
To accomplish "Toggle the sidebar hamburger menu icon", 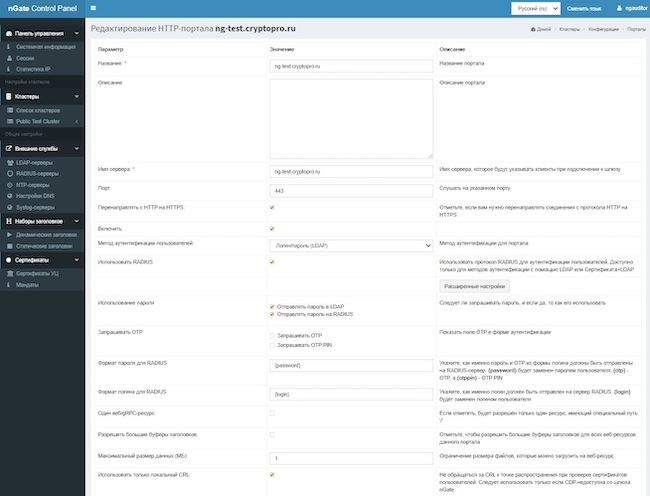I will point(93,8).
